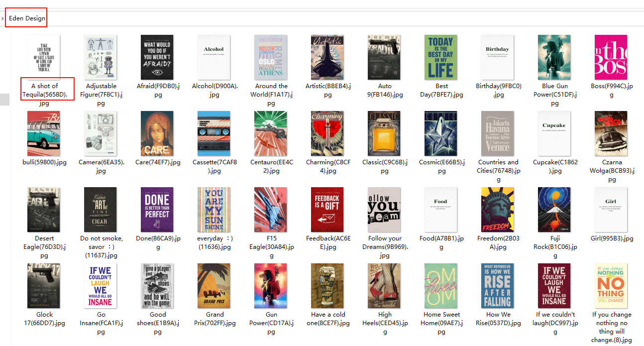Select the 'A shot of Tequila' image file
Screen dimensions: 644x346
coord(44,57)
